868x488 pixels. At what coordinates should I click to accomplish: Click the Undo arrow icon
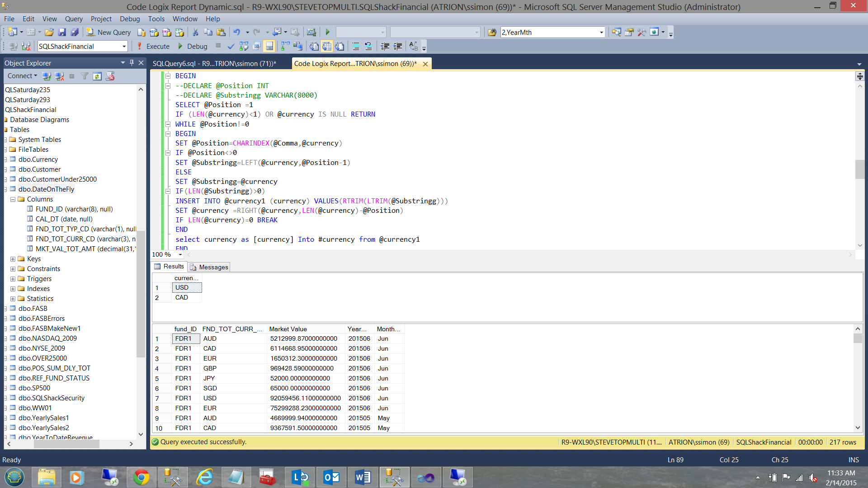click(x=236, y=32)
